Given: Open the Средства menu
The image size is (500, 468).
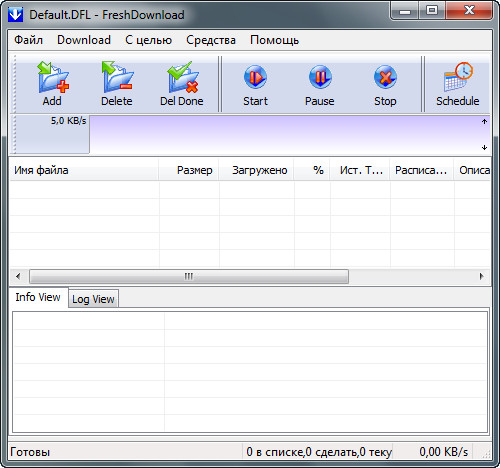Looking at the screenshot, I should point(211,40).
